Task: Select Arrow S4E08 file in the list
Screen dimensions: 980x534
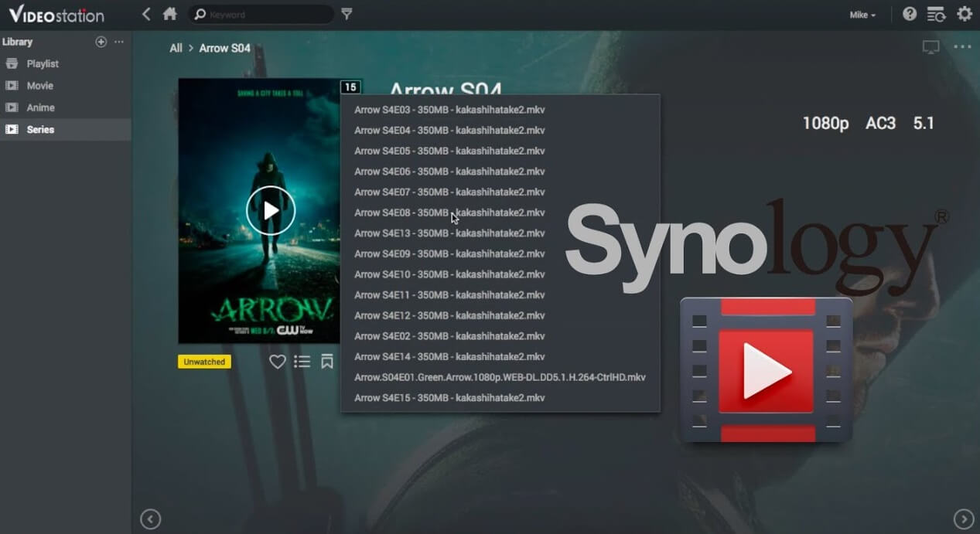Action: pyautogui.click(x=500, y=213)
